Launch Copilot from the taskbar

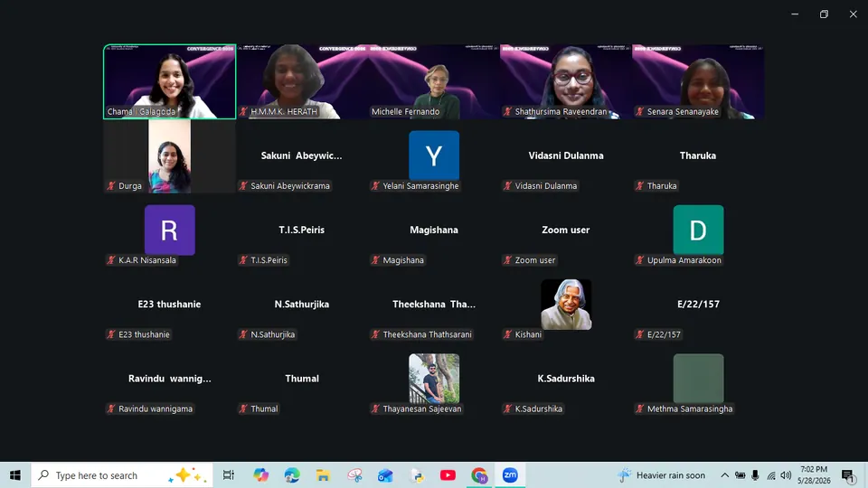[x=260, y=475]
